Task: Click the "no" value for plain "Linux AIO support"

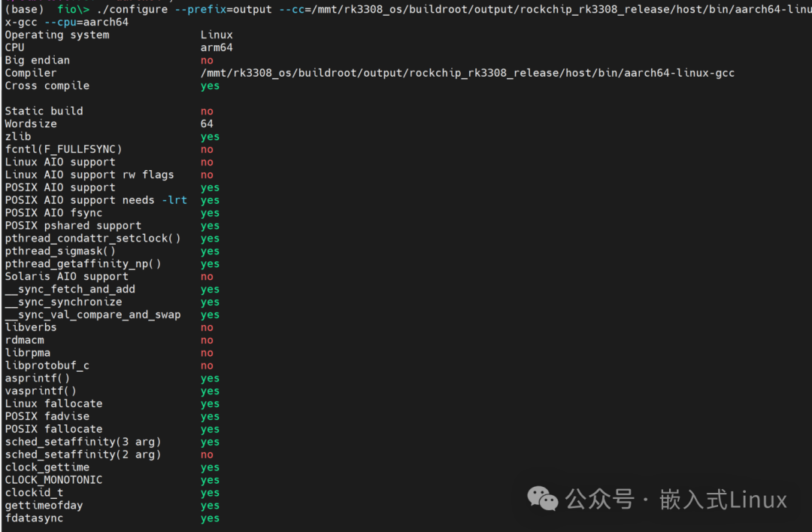Action: [207, 163]
